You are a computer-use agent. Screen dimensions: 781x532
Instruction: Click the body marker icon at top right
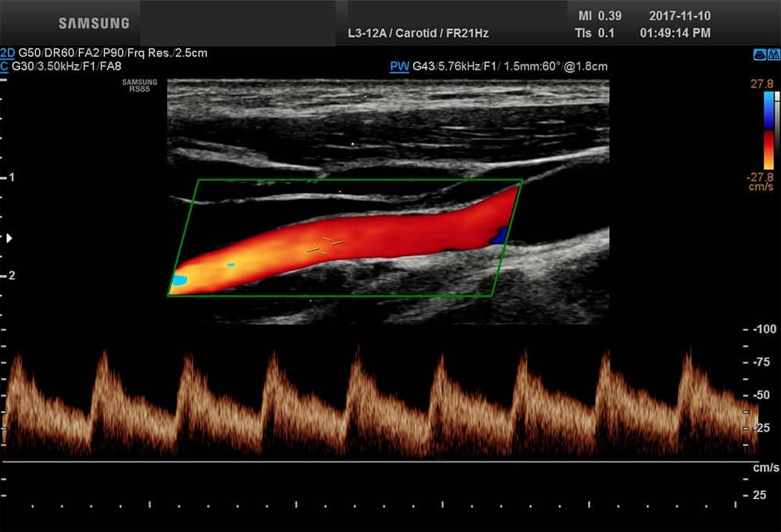(759, 54)
